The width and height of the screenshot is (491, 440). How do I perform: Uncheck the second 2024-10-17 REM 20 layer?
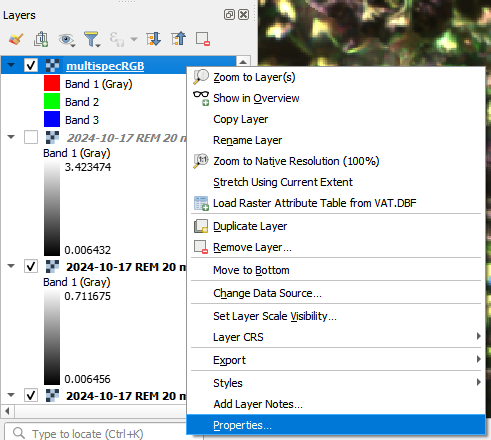point(31,266)
